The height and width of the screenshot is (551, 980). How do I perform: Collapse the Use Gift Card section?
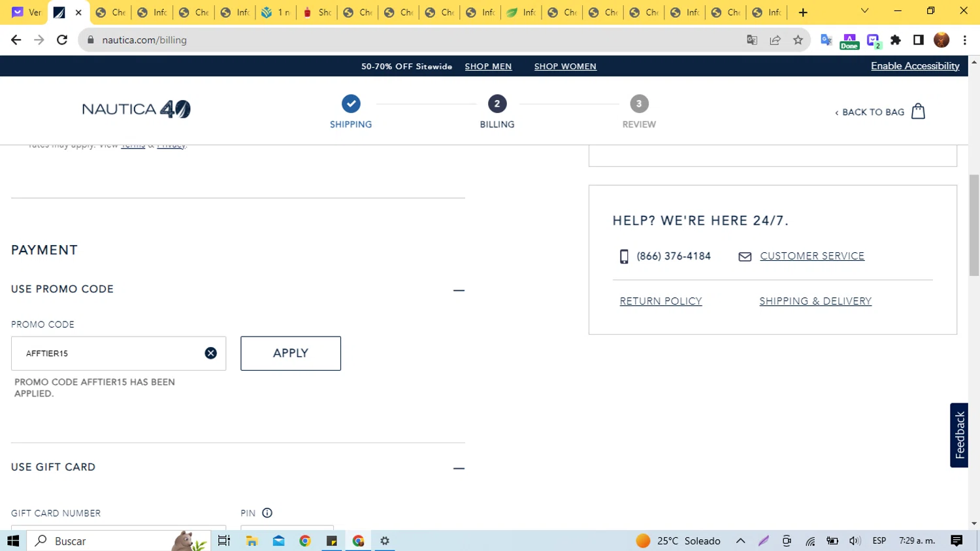pos(459,468)
